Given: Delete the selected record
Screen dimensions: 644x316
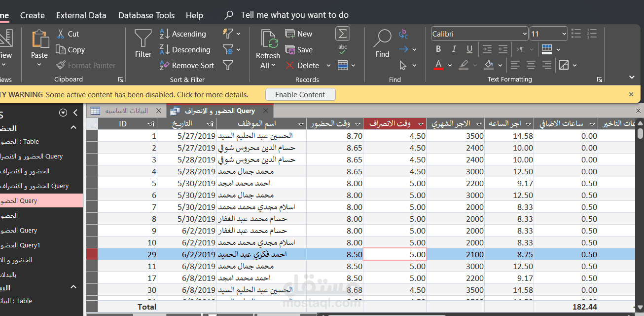Looking at the screenshot, I should click(x=302, y=65).
